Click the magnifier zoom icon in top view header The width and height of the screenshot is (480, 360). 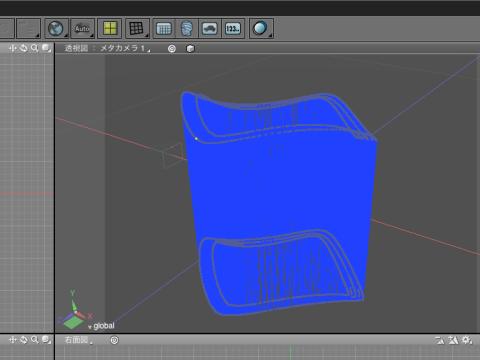(x=34, y=48)
